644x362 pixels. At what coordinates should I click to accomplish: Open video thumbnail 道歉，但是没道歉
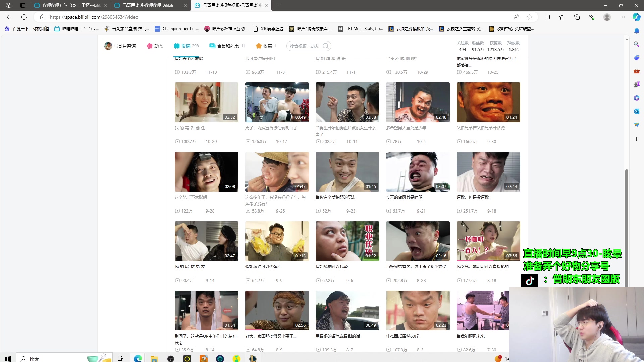pos(488,172)
